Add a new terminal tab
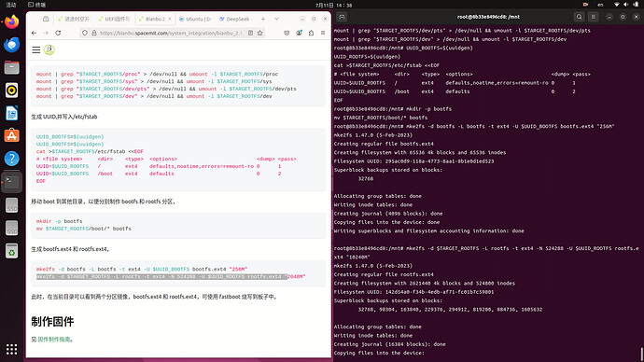644x362 pixels. [x=342, y=17]
